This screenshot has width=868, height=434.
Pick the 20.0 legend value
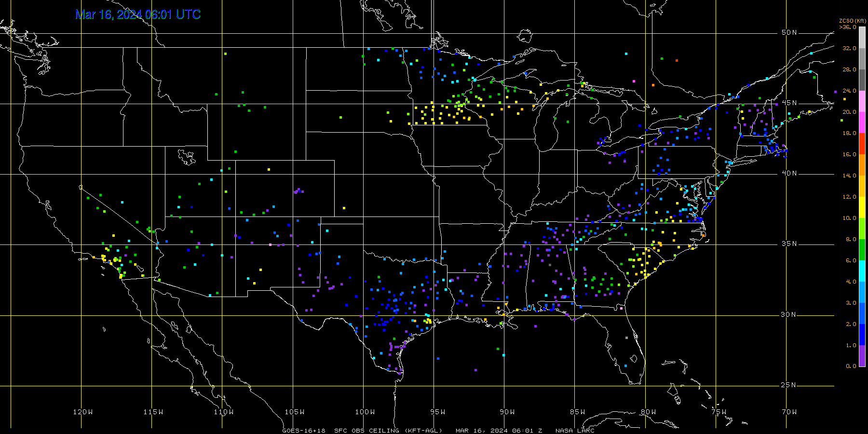[x=850, y=112]
